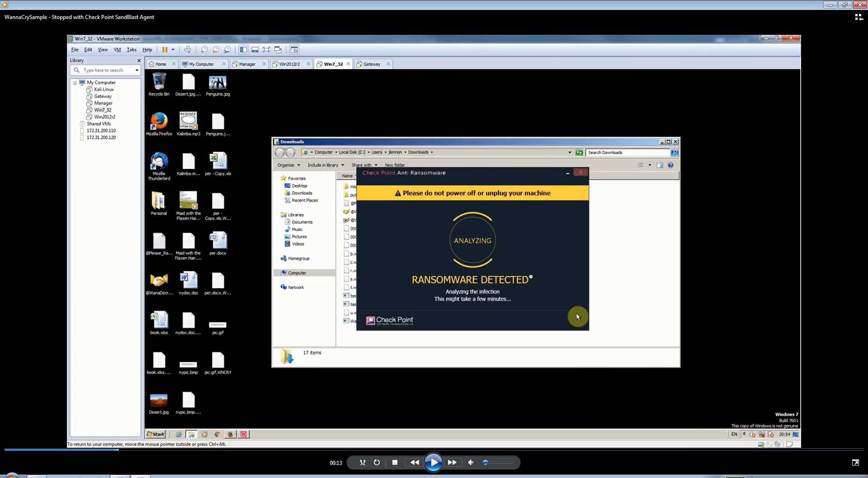Viewport: 868px width, 478px height.
Task: Open Recent Places in navigation pane
Action: pyautogui.click(x=301, y=201)
